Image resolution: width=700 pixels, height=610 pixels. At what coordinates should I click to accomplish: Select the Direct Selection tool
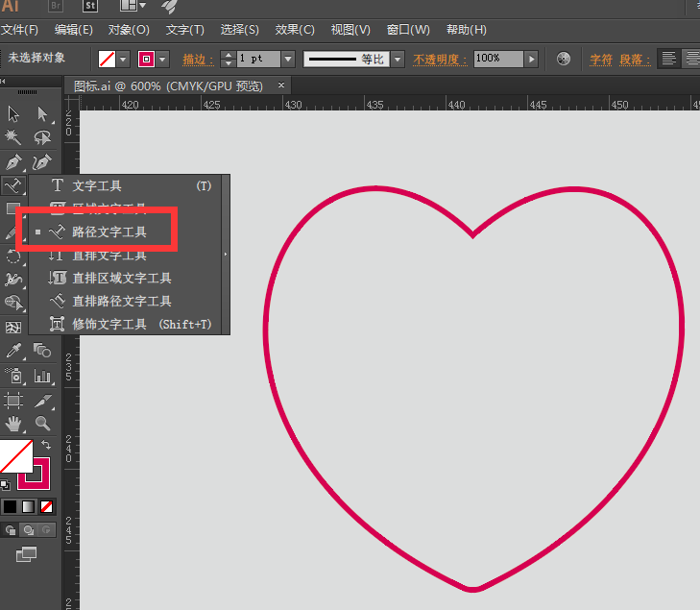coord(42,114)
